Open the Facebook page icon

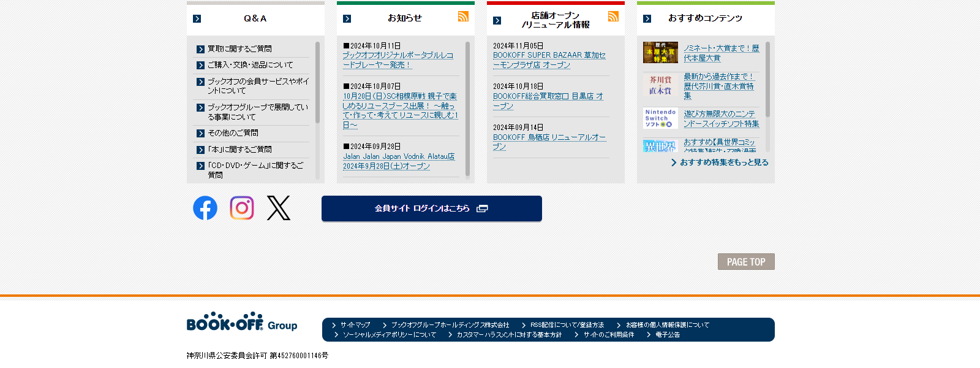point(205,208)
